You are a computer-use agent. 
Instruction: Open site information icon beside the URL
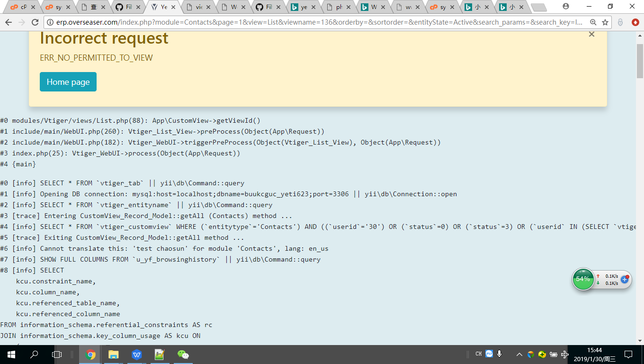point(50,22)
